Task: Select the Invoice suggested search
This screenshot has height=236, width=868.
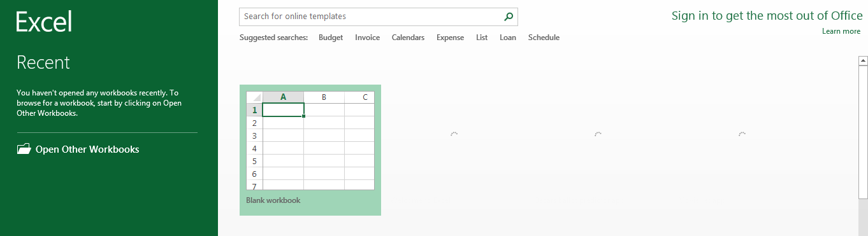Action: [x=368, y=38]
